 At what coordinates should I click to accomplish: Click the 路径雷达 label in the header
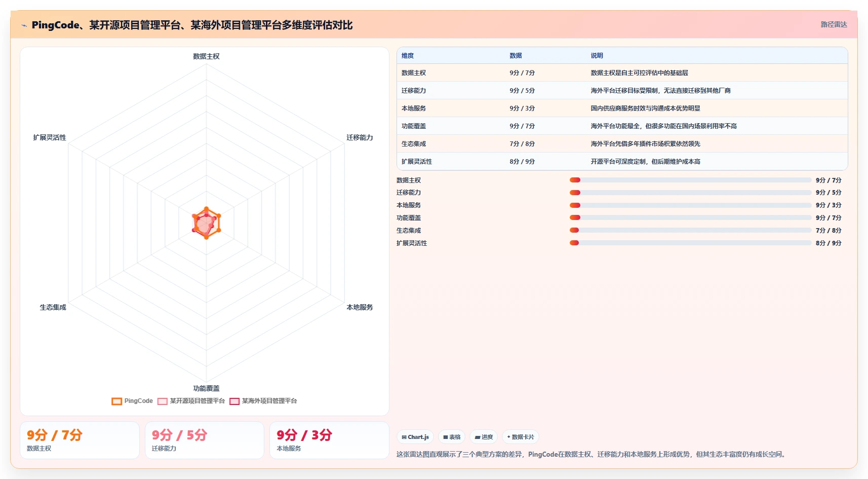pyautogui.click(x=834, y=24)
